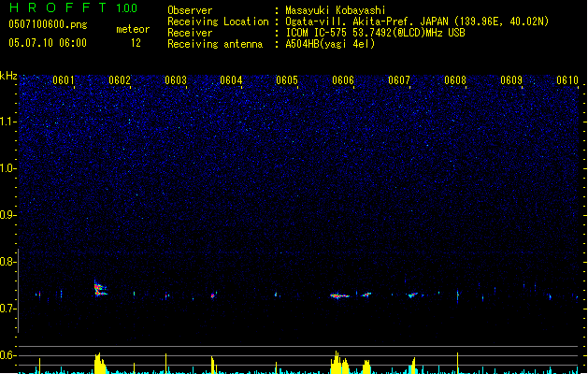Click the 0607 time marker

(x=399, y=80)
